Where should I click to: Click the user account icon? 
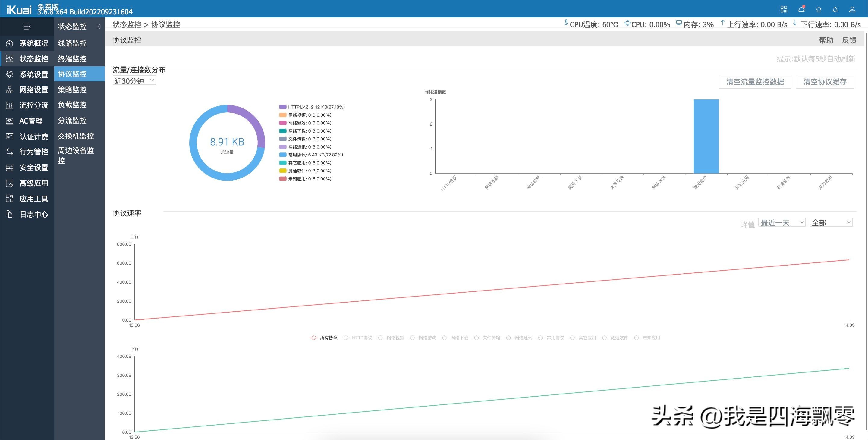[852, 9]
